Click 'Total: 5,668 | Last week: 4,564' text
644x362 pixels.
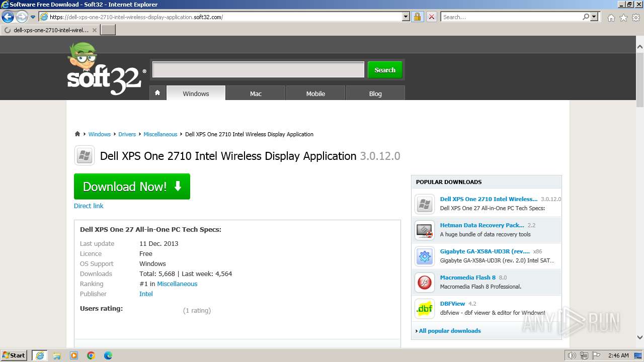[x=186, y=274]
